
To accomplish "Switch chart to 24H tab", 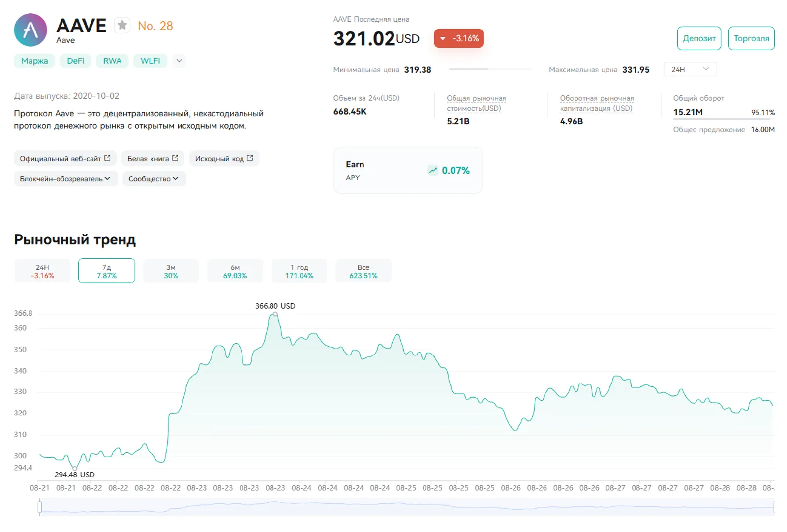I will pos(42,271).
